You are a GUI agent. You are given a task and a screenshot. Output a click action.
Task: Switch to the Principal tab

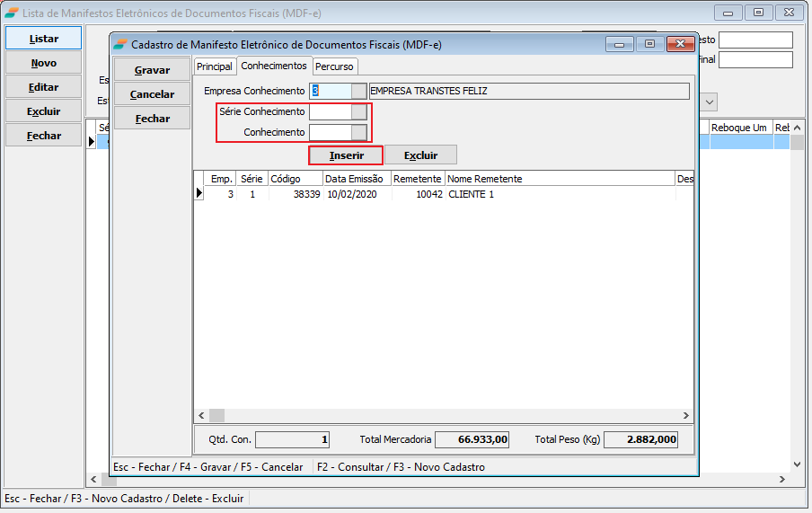pyautogui.click(x=215, y=66)
